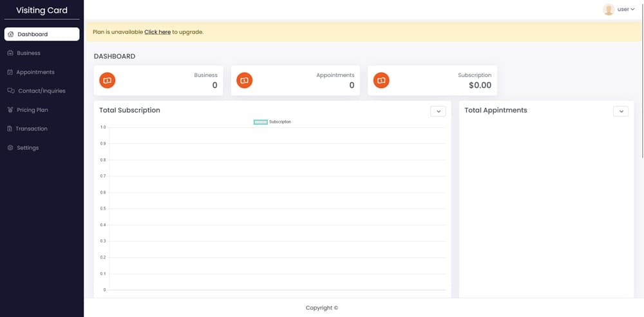This screenshot has height=317, width=644.
Task: Click the user avatar picture
Action: click(x=609, y=10)
